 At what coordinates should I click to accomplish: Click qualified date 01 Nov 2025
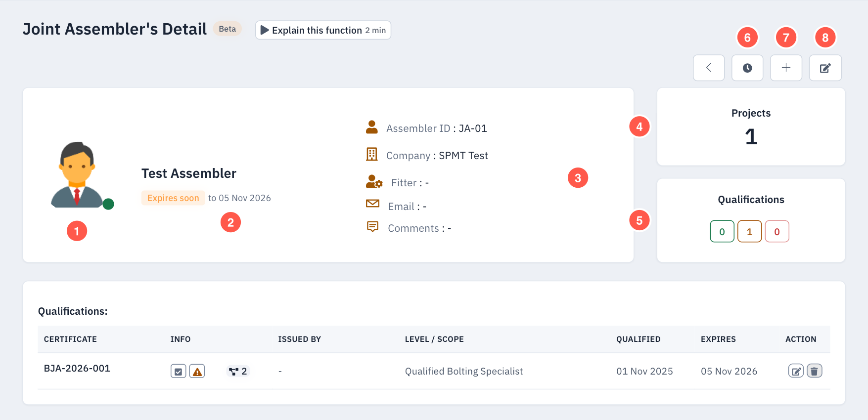tap(644, 371)
